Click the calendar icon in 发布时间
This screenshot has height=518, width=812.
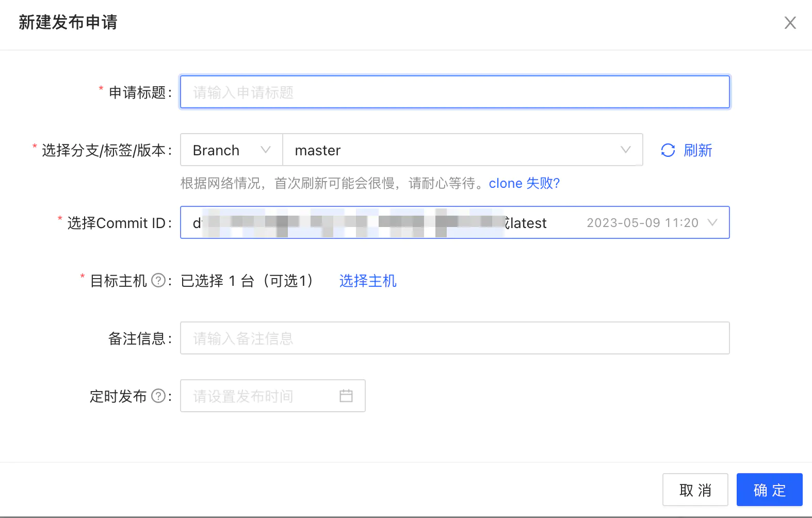coord(346,396)
